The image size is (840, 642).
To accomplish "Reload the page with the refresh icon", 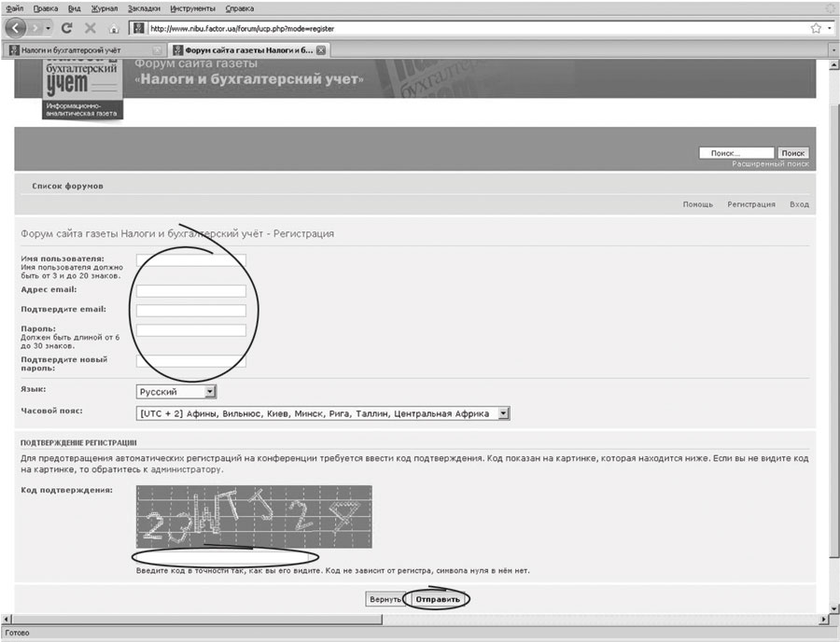I will click(68, 28).
